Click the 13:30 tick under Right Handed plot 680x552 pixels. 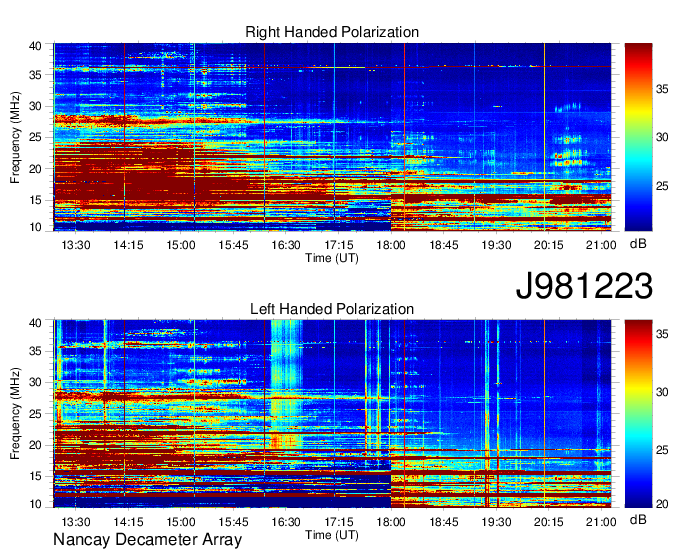tap(76, 245)
